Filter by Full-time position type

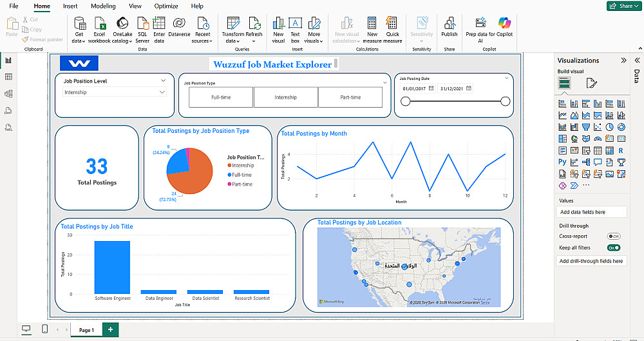221,97
